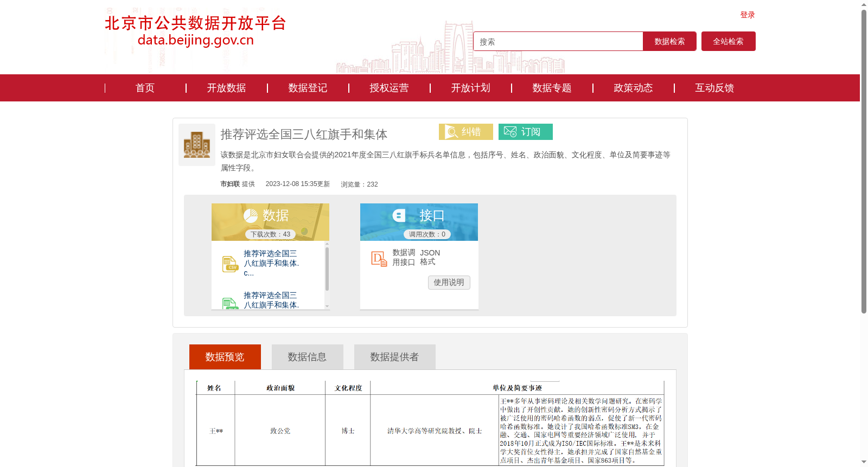Click the 北京市公共数据开放平台 site logo

click(195, 31)
